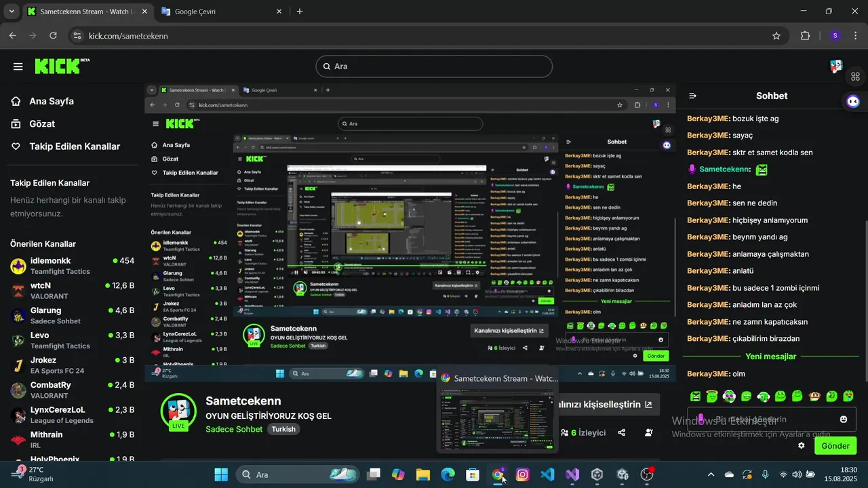The image size is (868, 488).
Task: Open wtcN channel in the recommended list
Action: click(x=72, y=291)
